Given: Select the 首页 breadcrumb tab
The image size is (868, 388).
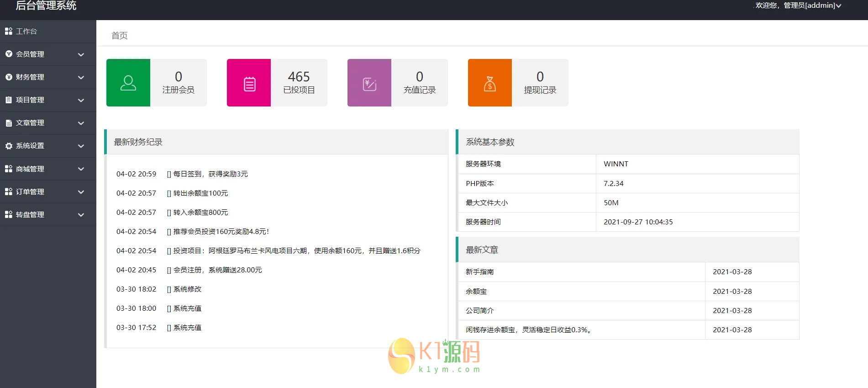Looking at the screenshot, I should pyautogui.click(x=119, y=36).
